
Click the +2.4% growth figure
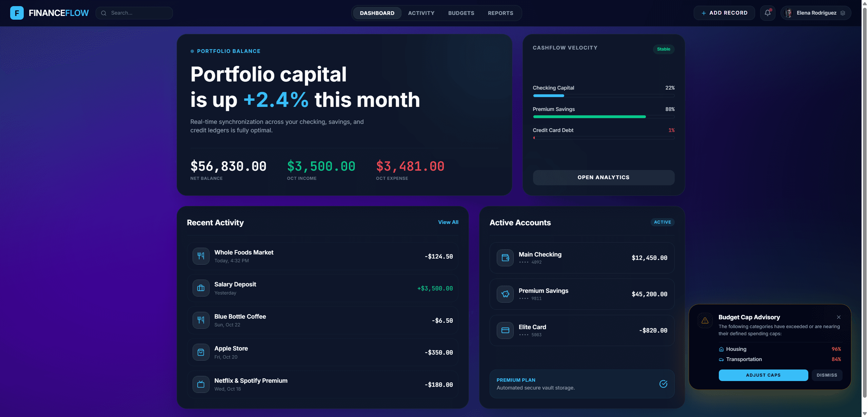coord(276,100)
